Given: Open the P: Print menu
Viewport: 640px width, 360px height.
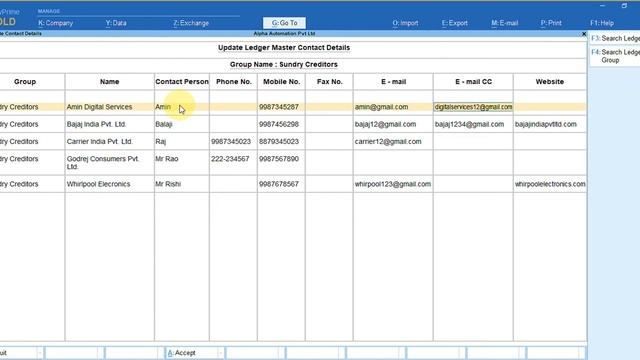Looking at the screenshot, I should (551, 23).
